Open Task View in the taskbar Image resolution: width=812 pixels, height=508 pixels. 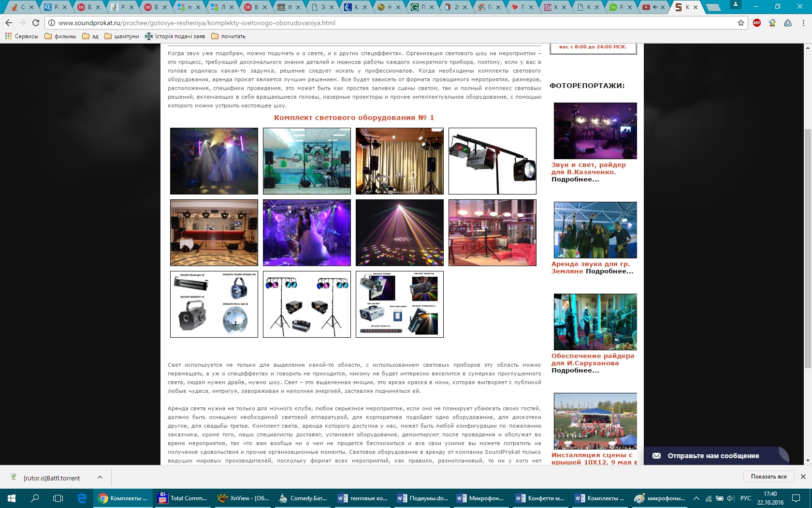(x=58, y=498)
